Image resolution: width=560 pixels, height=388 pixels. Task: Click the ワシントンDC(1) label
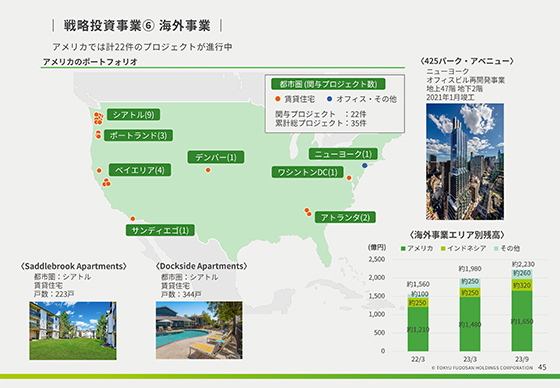pos(308,172)
